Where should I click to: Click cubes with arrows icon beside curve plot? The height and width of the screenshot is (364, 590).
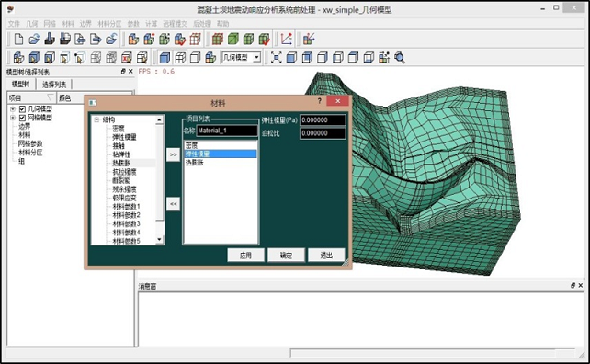pos(309,39)
